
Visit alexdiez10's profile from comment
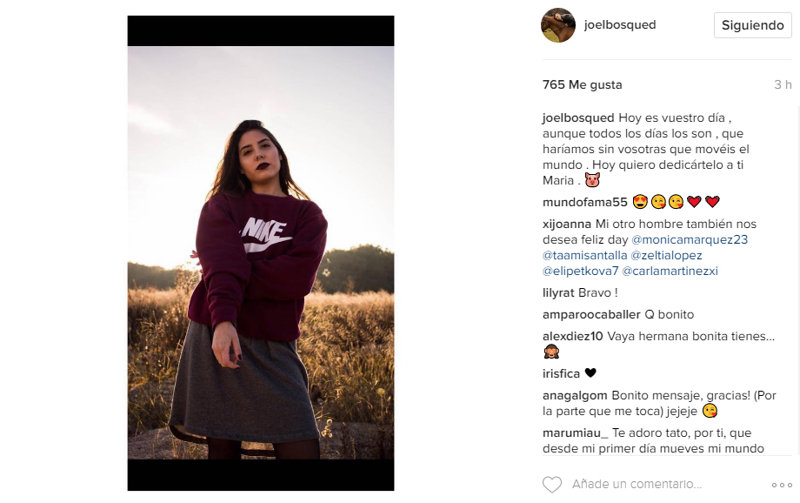(572, 336)
